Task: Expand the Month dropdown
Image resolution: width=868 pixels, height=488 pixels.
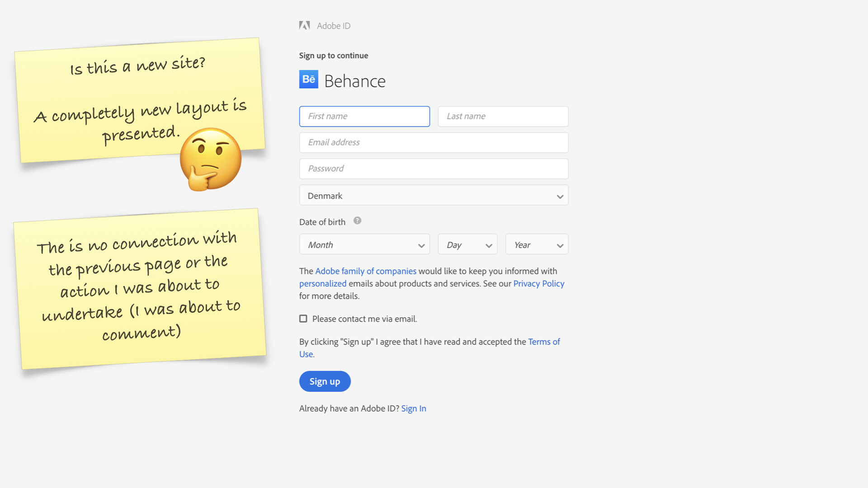Action: coord(364,244)
